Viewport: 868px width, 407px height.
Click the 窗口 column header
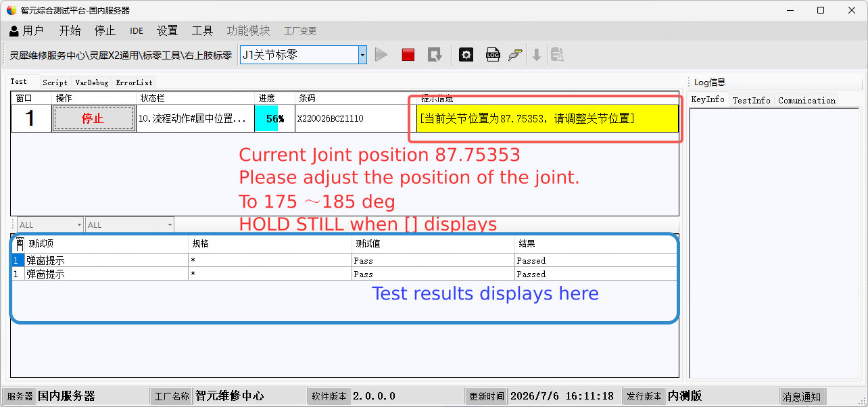(31, 98)
